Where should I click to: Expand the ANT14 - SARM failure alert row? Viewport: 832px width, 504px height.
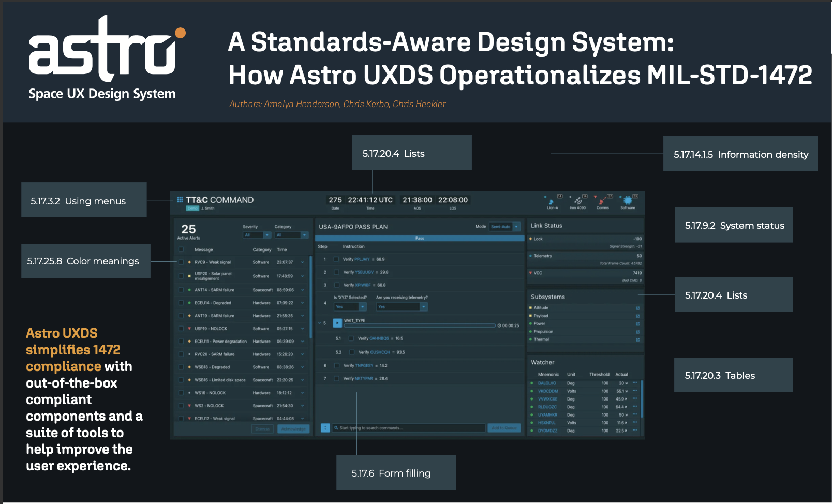(303, 290)
